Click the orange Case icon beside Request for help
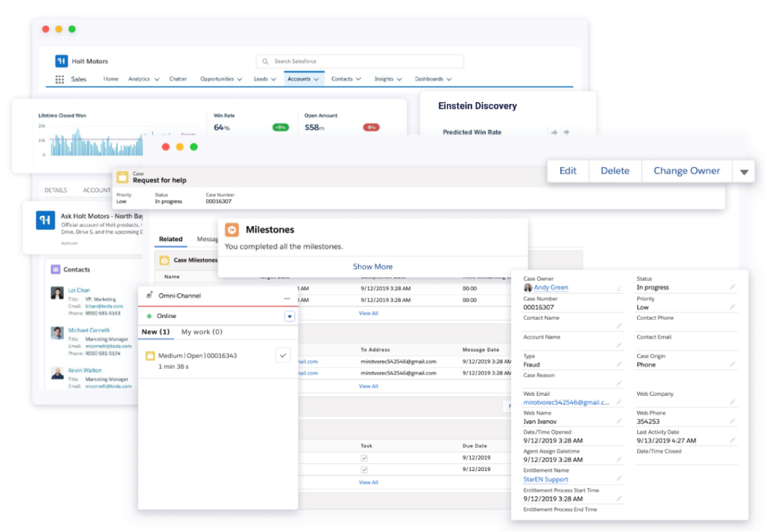The height and width of the screenshot is (532, 765). pyautogui.click(x=123, y=176)
